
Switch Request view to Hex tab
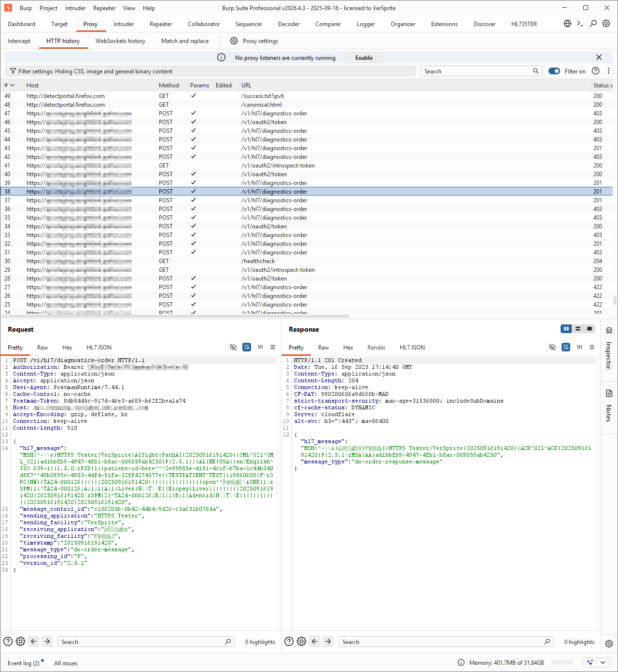[67, 348]
